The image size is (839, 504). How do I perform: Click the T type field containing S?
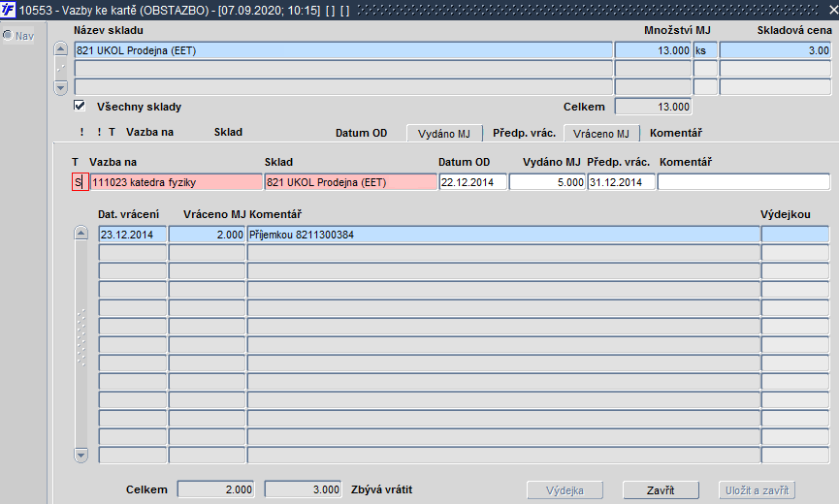81,182
